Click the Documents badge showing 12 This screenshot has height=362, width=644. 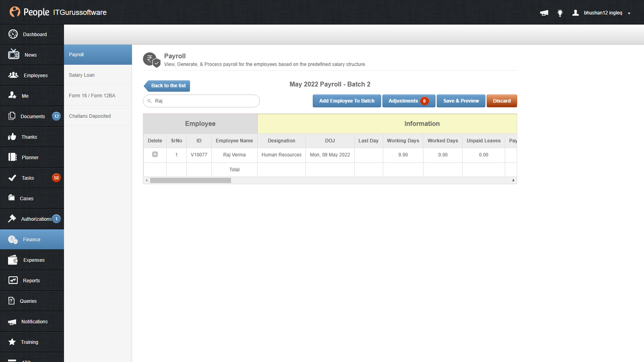[56, 116]
